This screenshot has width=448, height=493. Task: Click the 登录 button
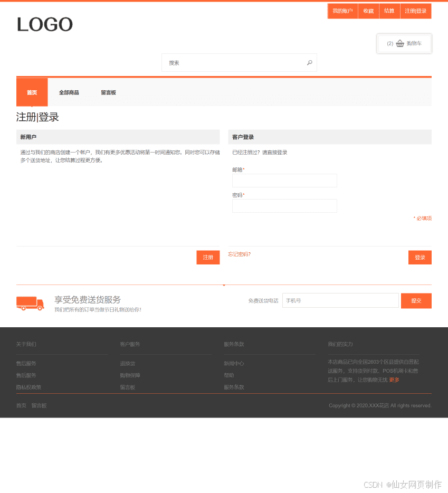(420, 257)
